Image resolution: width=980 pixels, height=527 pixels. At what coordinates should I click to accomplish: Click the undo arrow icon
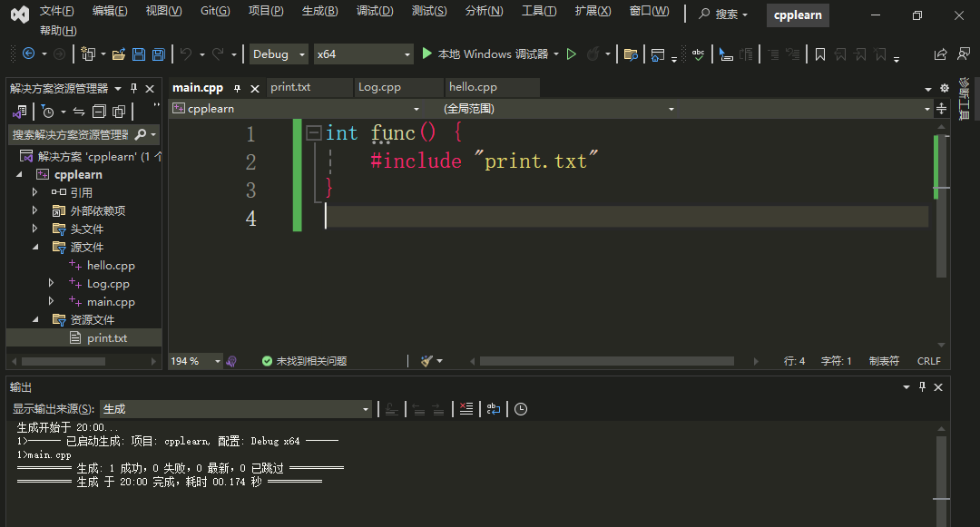click(186, 54)
